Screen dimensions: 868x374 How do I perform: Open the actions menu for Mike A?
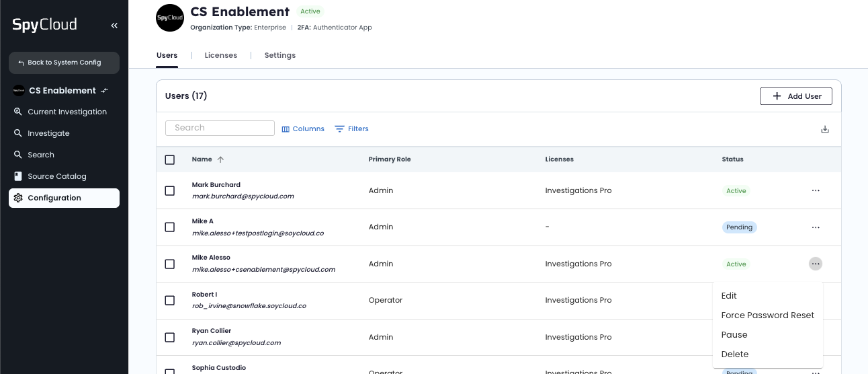(x=816, y=227)
